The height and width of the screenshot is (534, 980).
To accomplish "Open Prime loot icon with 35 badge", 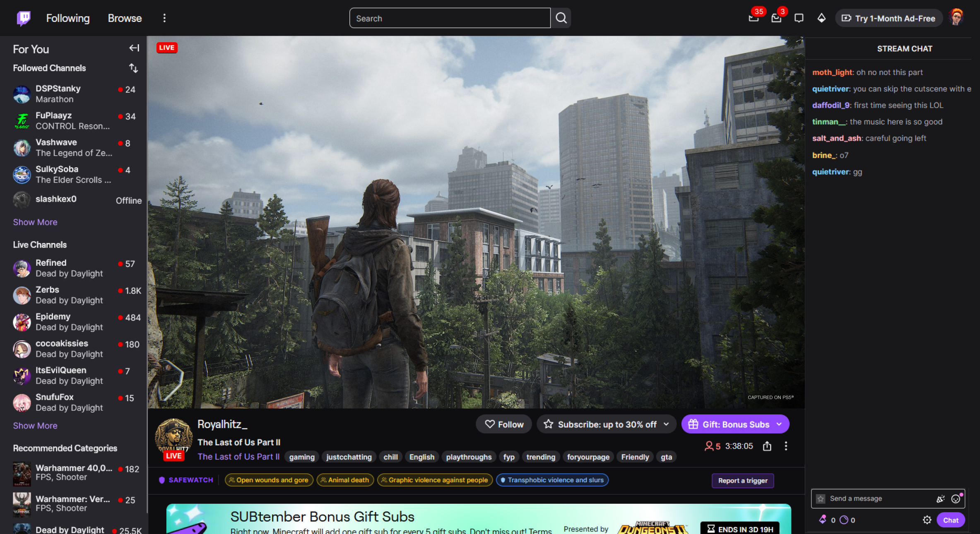I will tap(754, 18).
